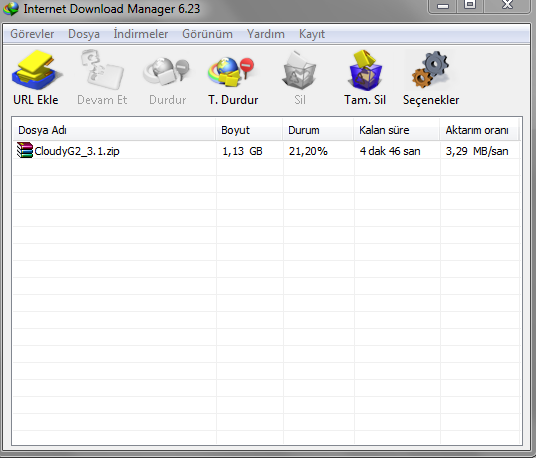Stop all downloads with T. Durdur
536x458 pixels.
[232, 71]
